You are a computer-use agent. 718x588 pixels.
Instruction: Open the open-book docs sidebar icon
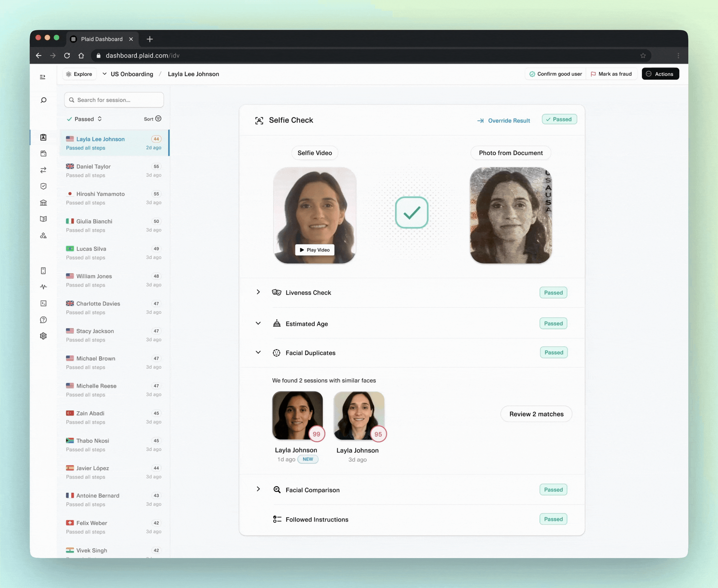pyautogui.click(x=43, y=219)
